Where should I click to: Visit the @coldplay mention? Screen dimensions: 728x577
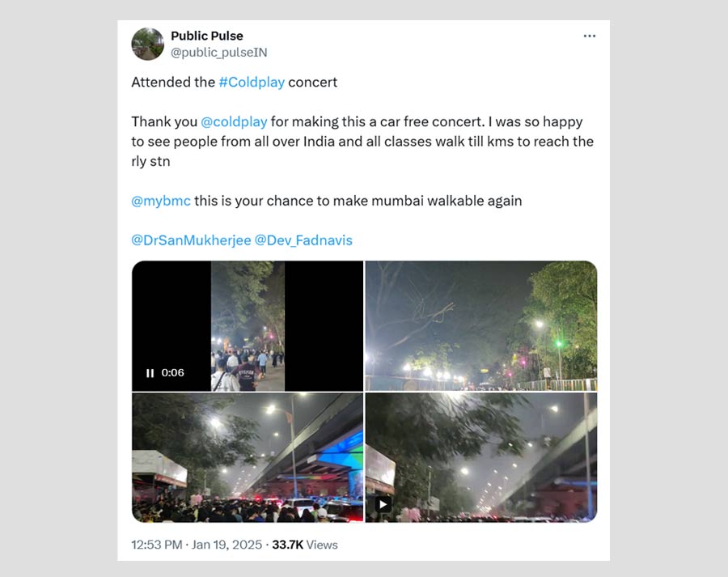(x=234, y=121)
